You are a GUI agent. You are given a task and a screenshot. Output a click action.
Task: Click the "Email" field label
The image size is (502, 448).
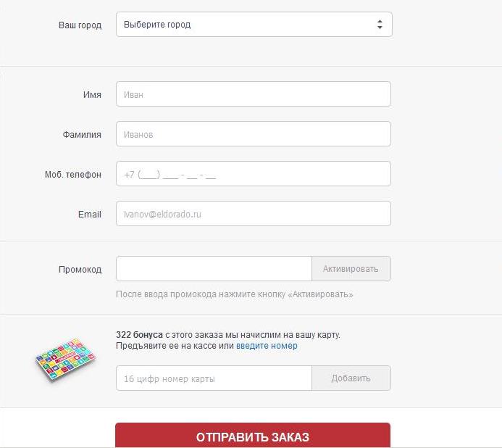90,215
